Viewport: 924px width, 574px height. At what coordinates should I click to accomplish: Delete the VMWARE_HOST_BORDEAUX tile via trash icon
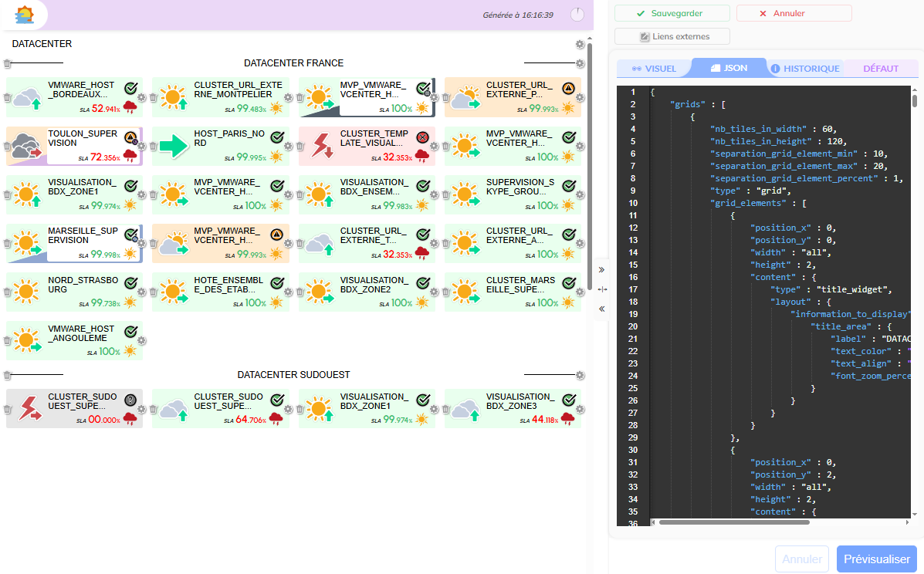(x=8, y=98)
